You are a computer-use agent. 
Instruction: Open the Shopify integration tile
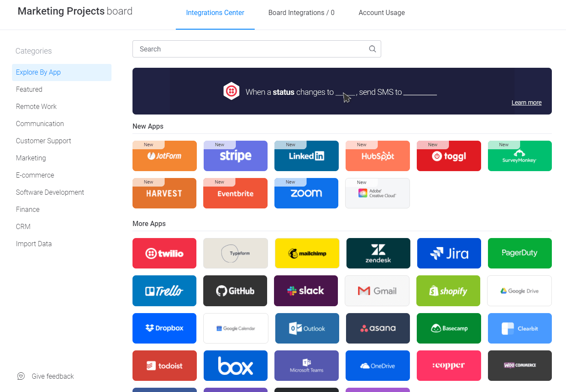(x=449, y=291)
